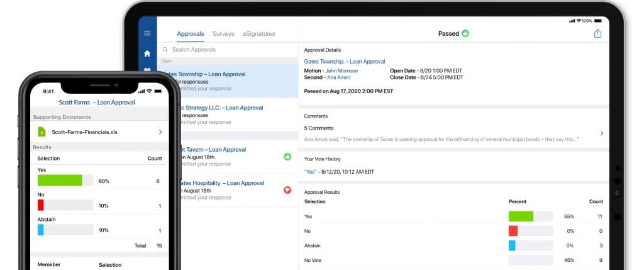Click the green thumbs-up icon beside Passed
The image size is (644, 270).
(465, 33)
